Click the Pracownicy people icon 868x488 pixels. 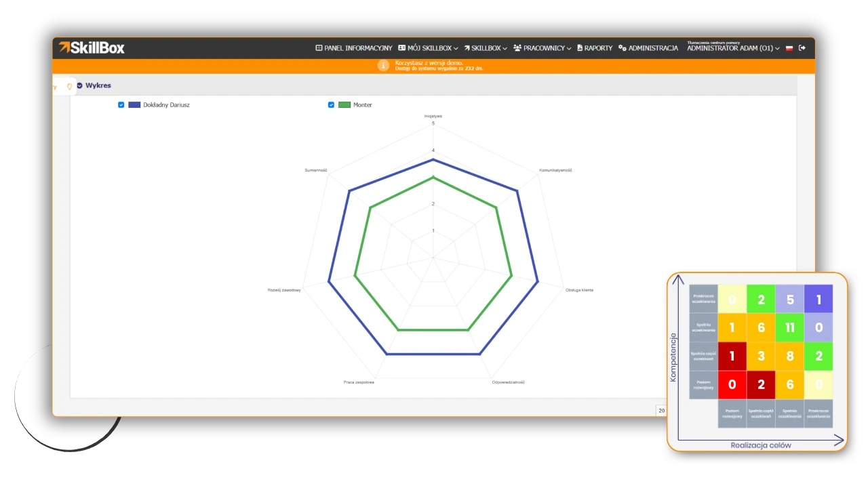[x=517, y=48]
